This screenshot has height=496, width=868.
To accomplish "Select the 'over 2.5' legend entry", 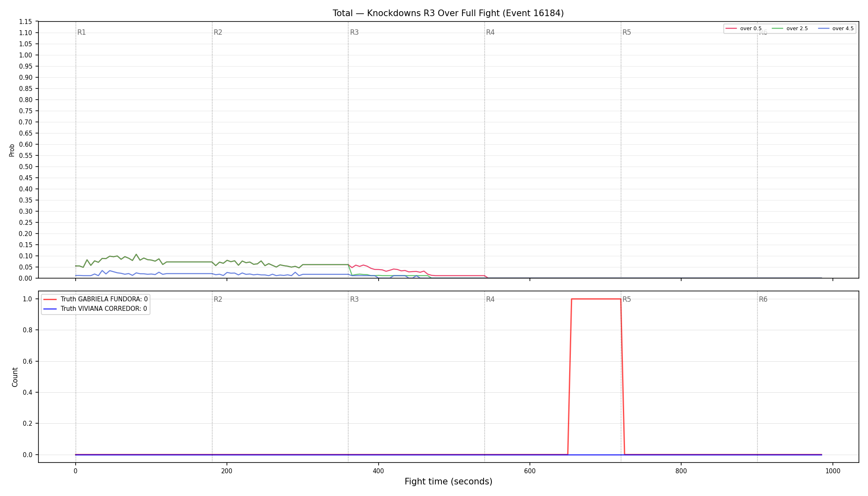I will click(789, 29).
